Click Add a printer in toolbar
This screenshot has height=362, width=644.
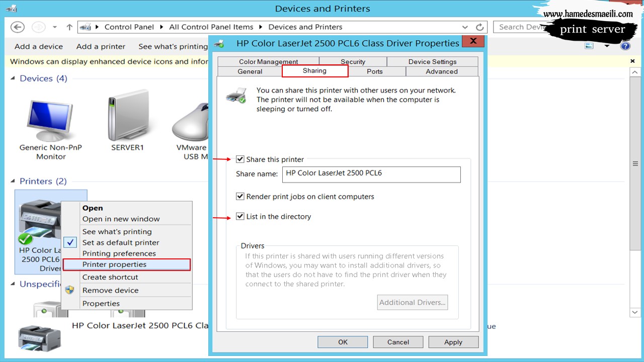(101, 46)
